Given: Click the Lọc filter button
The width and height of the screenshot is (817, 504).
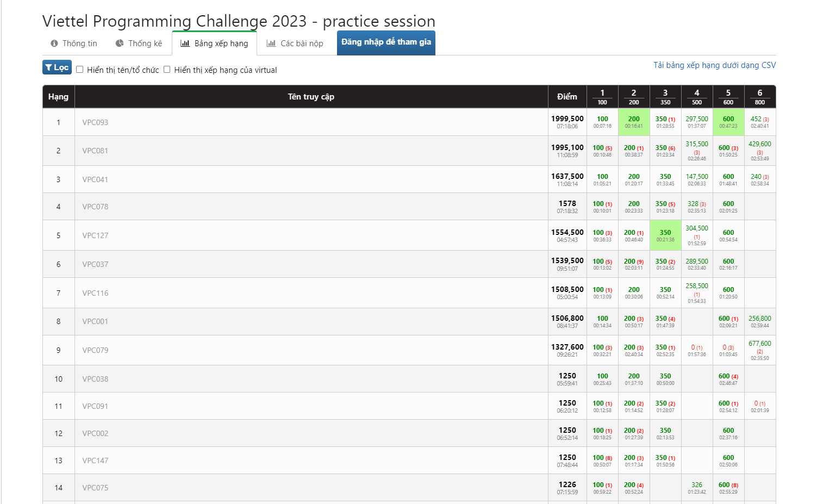Looking at the screenshot, I should (57, 67).
